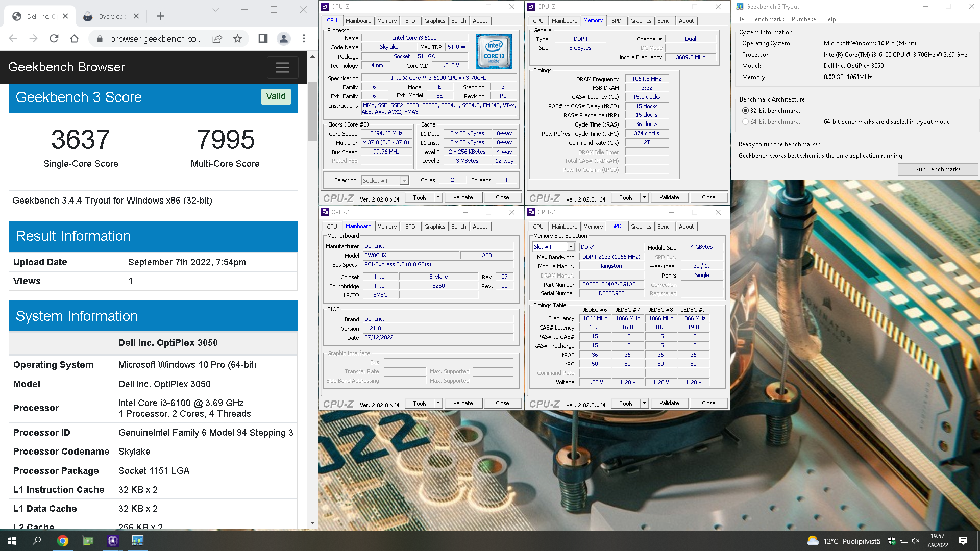This screenshot has width=980, height=551.
Task: Click DRAM Frequency value 1064.8 MHz
Action: (646, 79)
